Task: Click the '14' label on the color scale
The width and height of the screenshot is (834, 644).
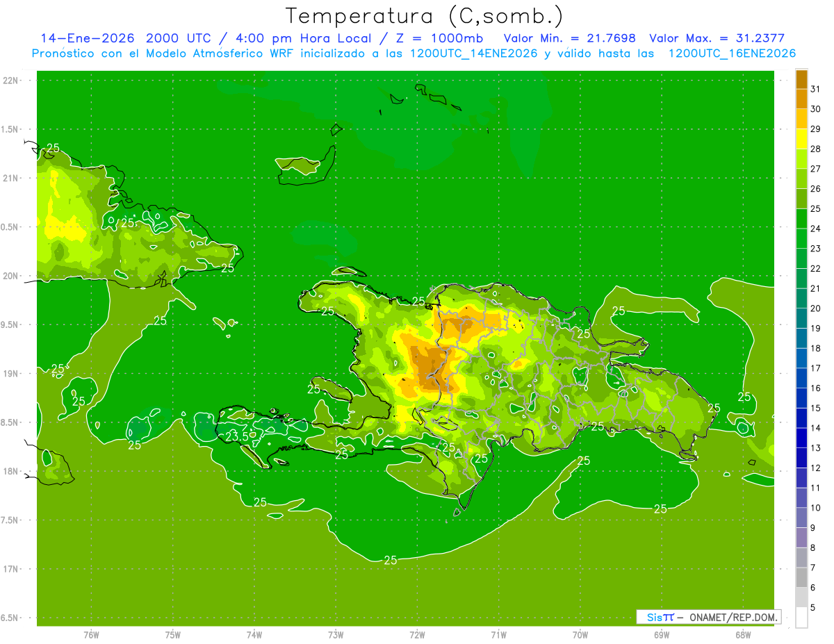Action: pos(816,428)
